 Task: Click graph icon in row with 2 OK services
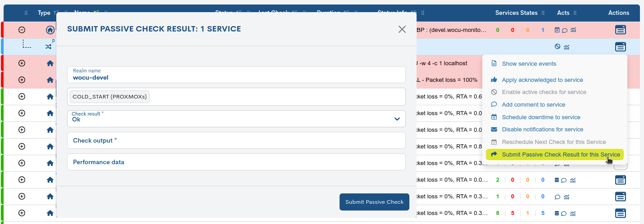point(573,180)
